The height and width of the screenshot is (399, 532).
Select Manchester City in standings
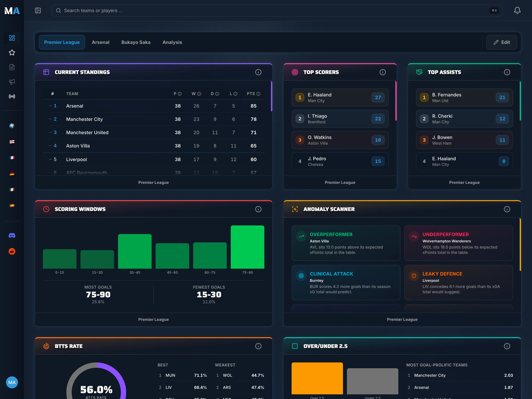[153, 119]
